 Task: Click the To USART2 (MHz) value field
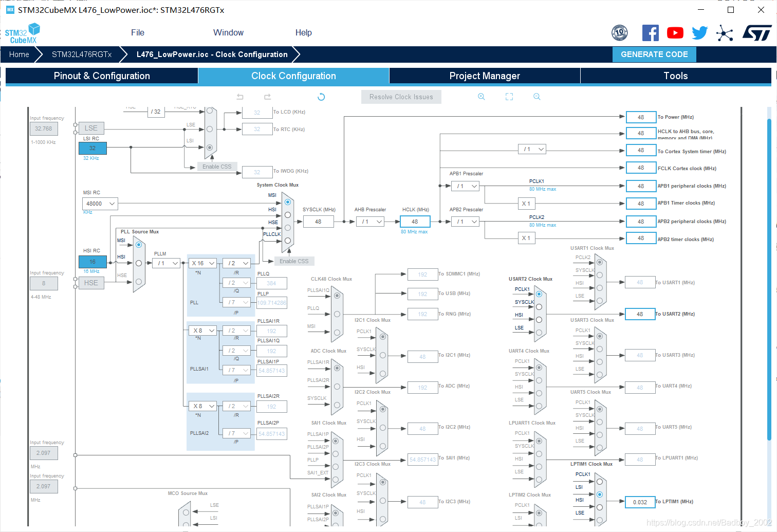click(640, 314)
